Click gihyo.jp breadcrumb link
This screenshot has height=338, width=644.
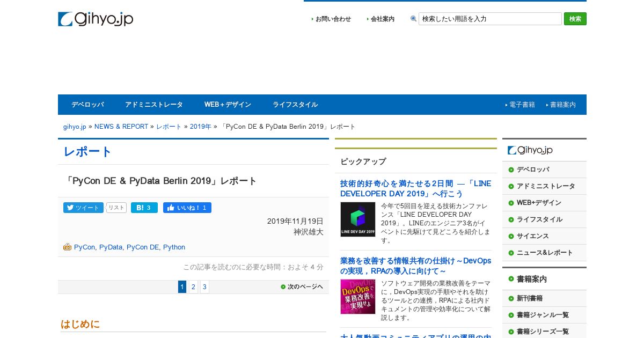pyautogui.click(x=75, y=127)
